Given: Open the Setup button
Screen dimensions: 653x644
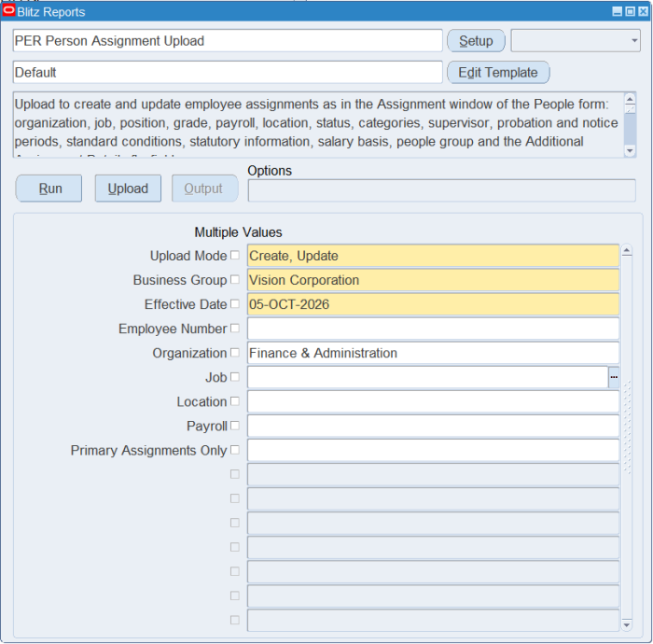Looking at the screenshot, I should [x=476, y=41].
